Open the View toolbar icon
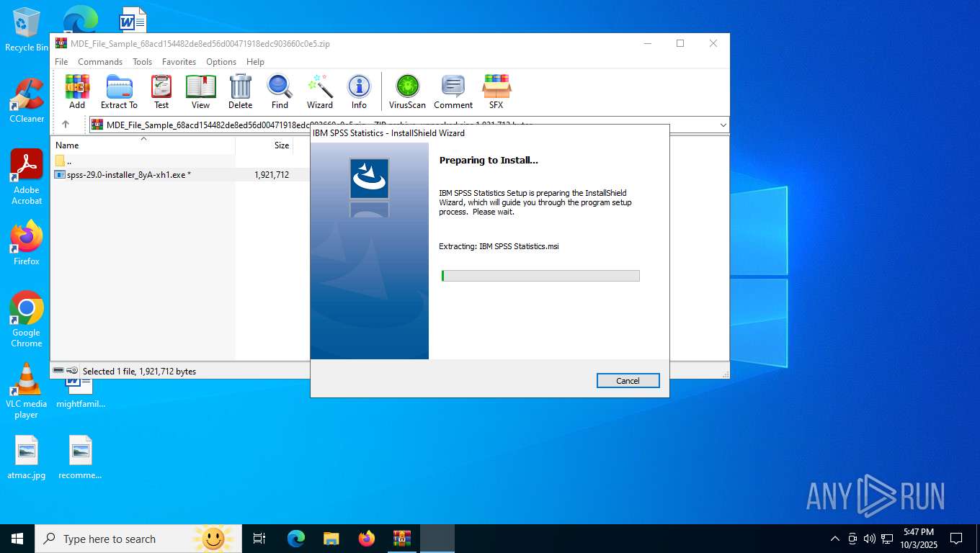 tap(200, 91)
